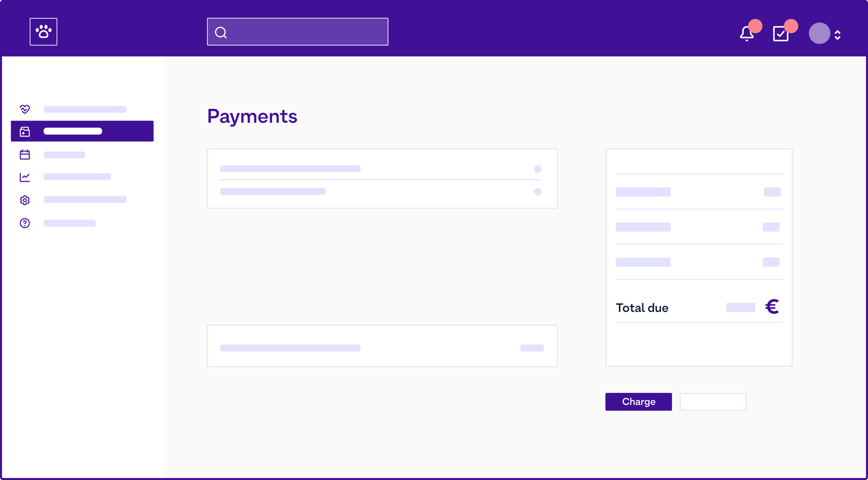Click the paw print app logo icon
The image size is (868, 480).
(43, 31)
